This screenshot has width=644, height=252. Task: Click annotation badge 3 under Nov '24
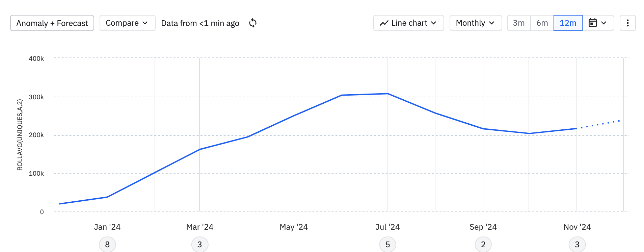click(577, 245)
